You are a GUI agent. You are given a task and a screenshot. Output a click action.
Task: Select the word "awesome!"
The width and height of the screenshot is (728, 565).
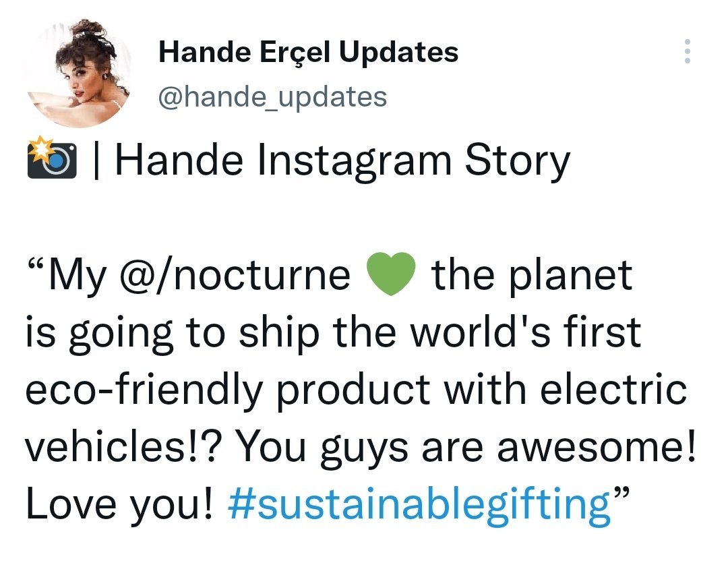[596, 446]
